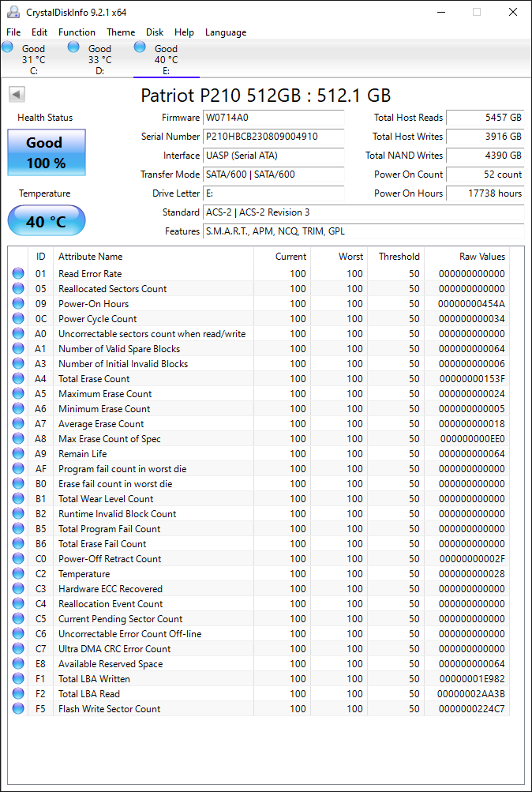Screen dimensions: 532x792
Task: Select the blue status orb for drive D:
Action: [73, 47]
